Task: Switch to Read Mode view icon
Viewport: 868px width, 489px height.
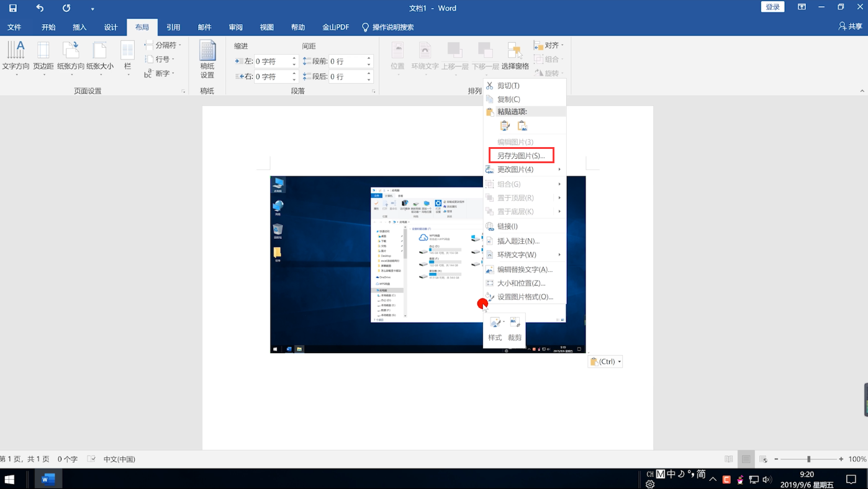Action: pyautogui.click(x=729, y=459)
